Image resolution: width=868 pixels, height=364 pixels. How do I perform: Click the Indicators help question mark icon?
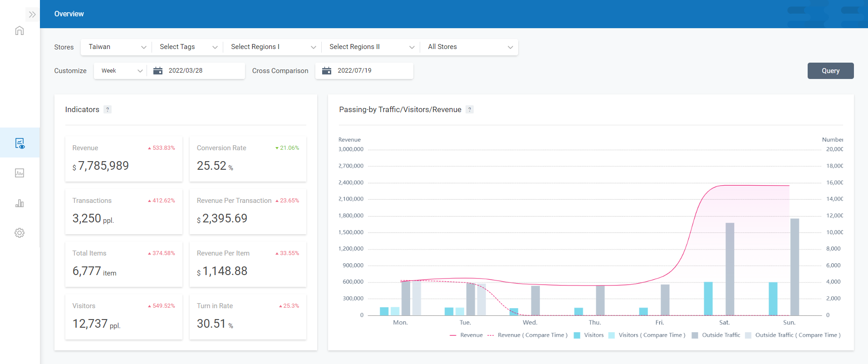[108, 110]
